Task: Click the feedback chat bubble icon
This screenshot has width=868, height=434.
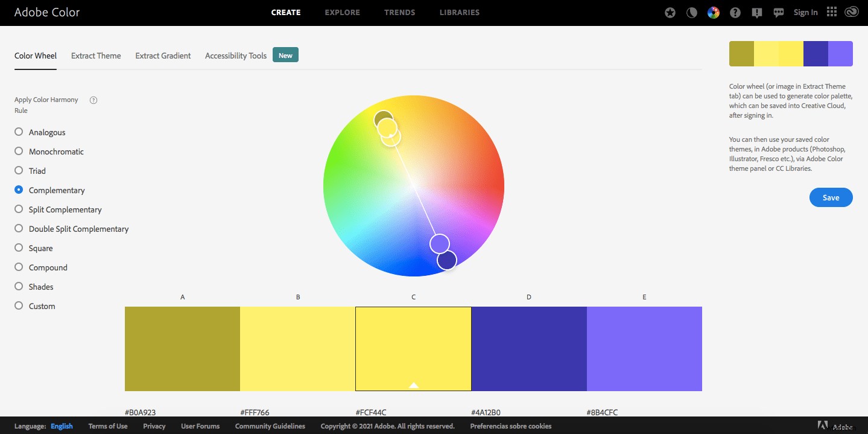Action: click(x=778, y=12)
